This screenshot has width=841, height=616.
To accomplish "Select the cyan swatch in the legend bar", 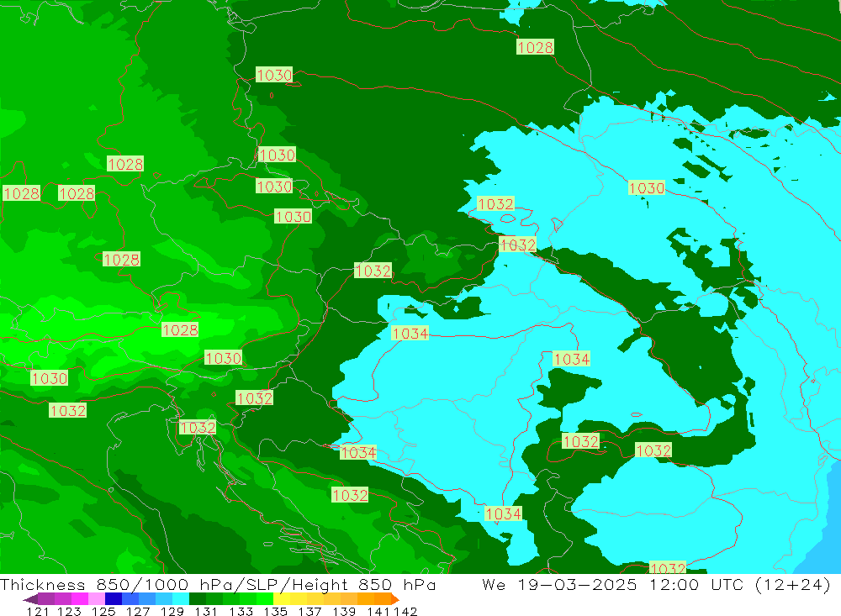I will [181, 599].
